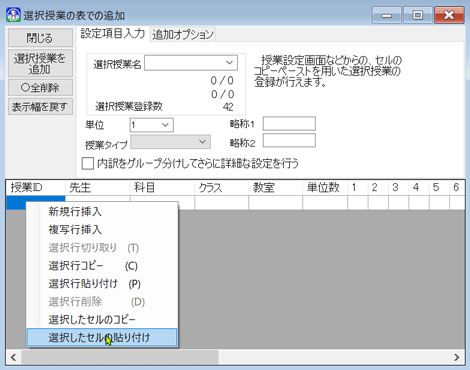Click the empty 教室 cell in first row
Image resolution: width=470 pixels, height=370 pixels.
click(276, 203)
